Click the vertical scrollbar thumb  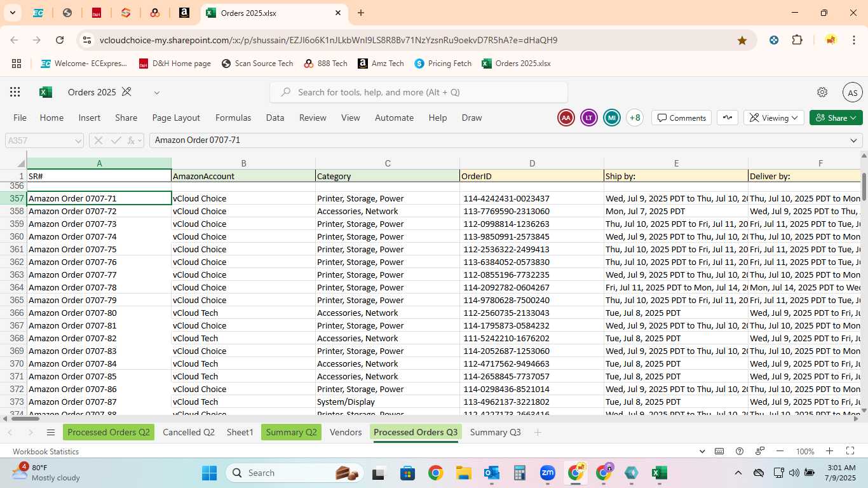(864, 186)
